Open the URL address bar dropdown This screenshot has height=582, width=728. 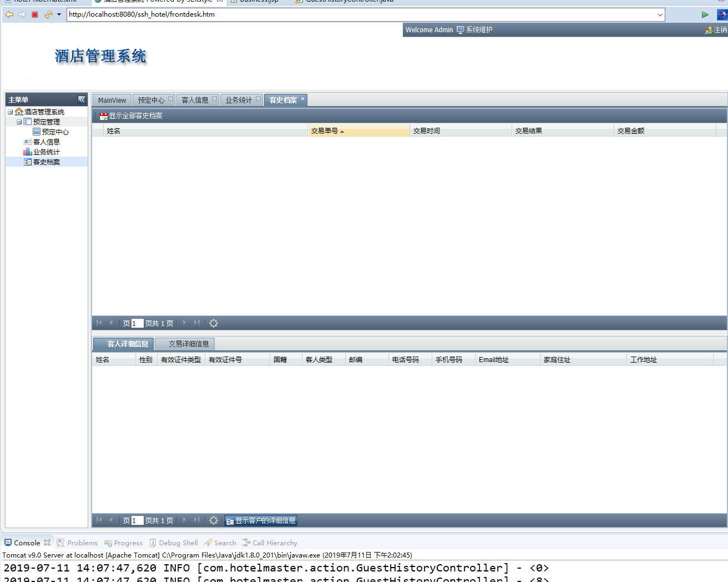coord(660,14)
